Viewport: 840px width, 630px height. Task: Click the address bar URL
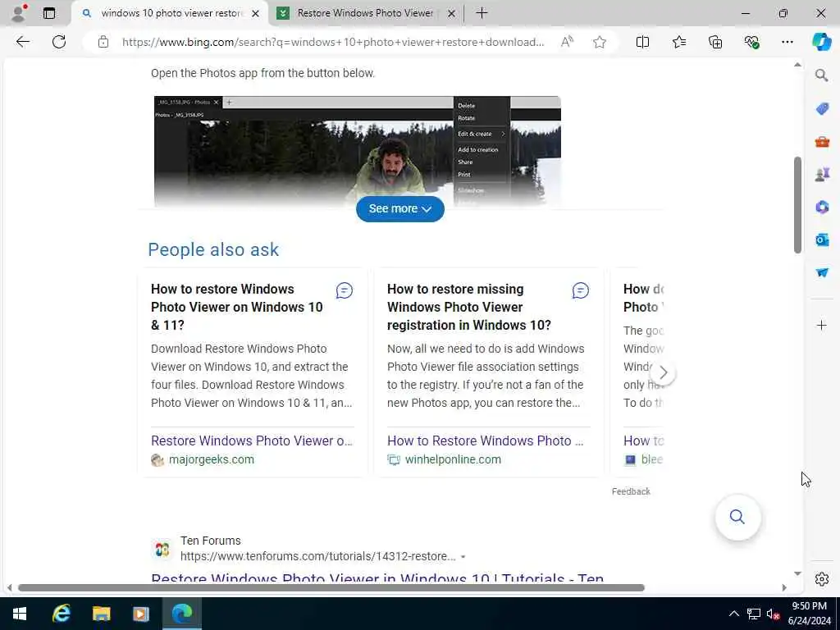pyautogui.click(x=332, y=42)
